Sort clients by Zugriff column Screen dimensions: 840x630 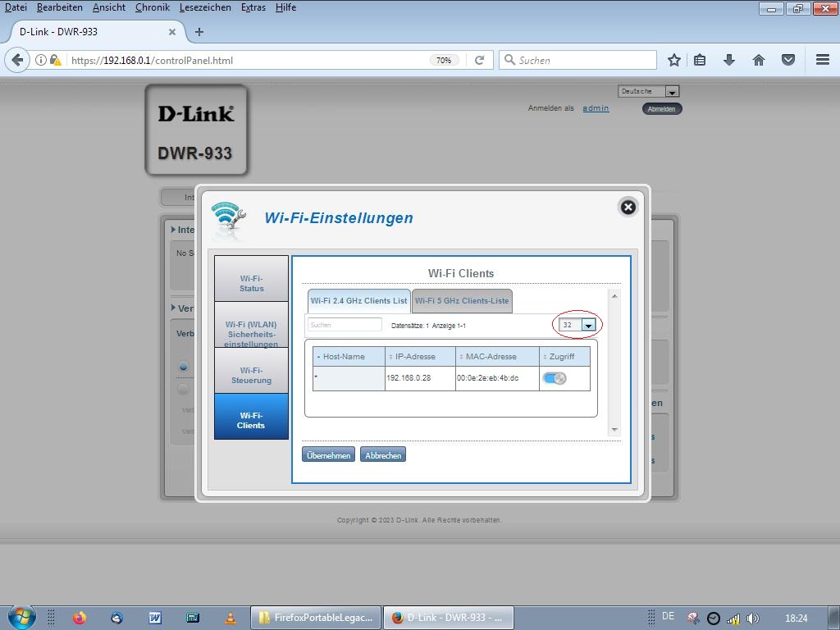click(564, 356)
